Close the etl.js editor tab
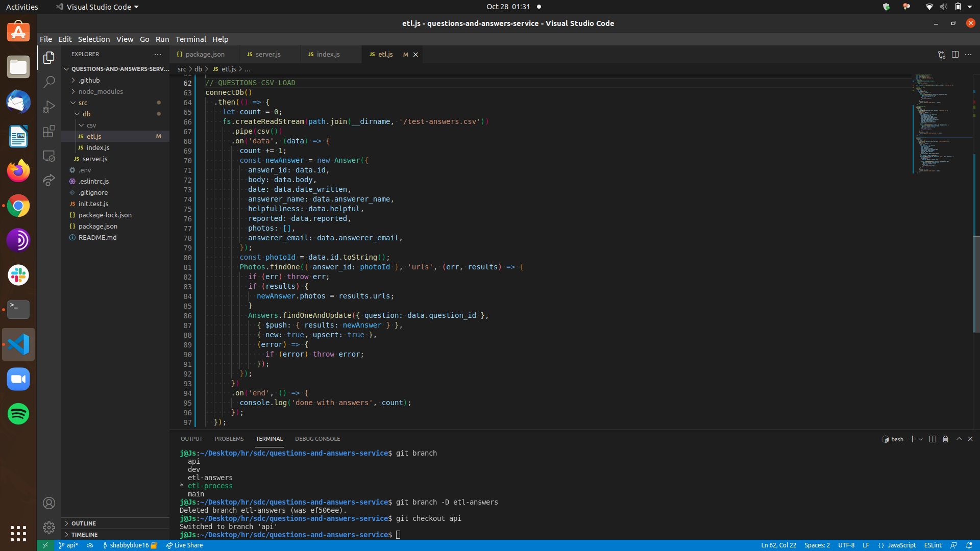Screen dimensions: 980x551 pyautogui.click(x=415, y=55)
